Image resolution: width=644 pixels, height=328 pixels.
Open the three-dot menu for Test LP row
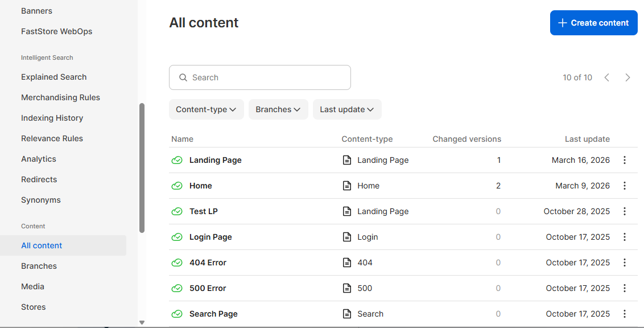[x=624, y=211]
